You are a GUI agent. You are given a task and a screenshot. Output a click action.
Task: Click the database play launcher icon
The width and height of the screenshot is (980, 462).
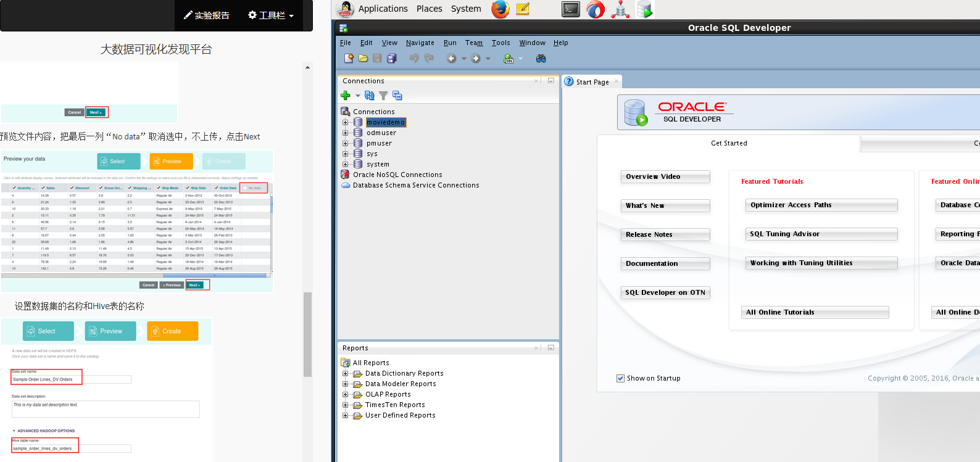(x=645, y=9)
